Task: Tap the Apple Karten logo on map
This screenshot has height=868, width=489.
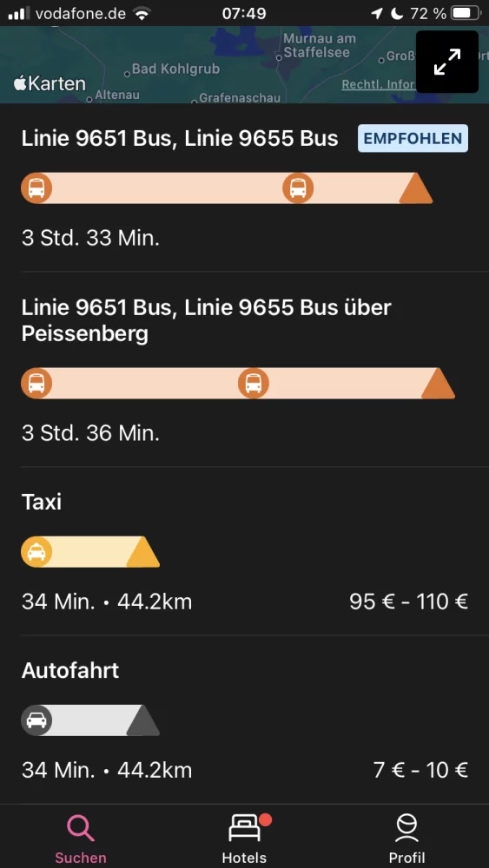Action: [50, 83]
